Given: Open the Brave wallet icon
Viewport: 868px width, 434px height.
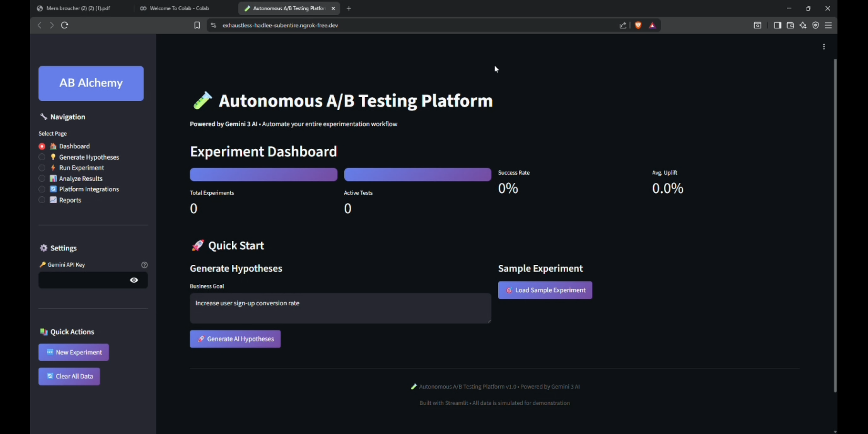Looking at the screenshot, I should point(790,25).
